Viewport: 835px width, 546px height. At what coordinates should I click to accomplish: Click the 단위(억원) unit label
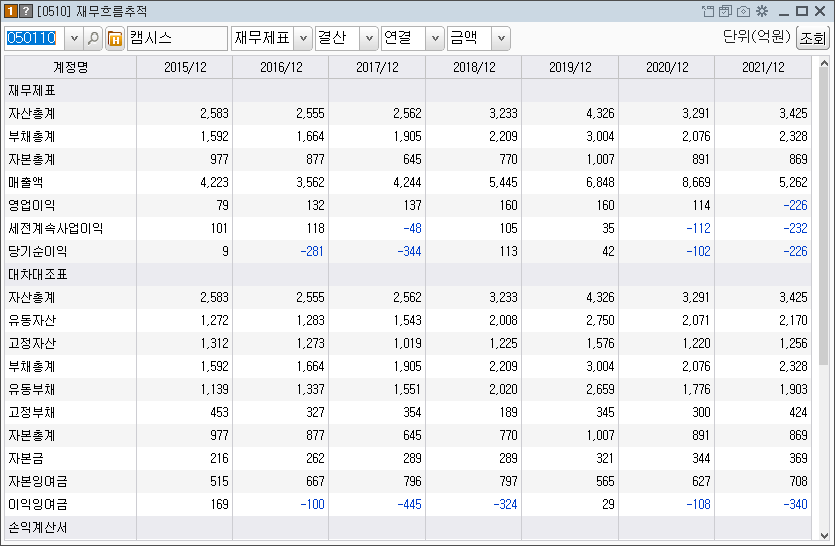[x=757, y=36]
